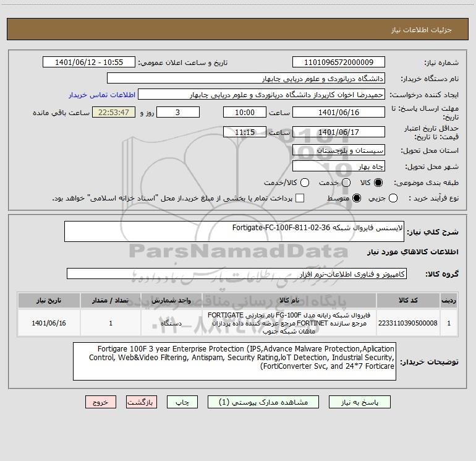Click the item code 2233110390500008 cell
The width and height of the screenshot is (476, 461).
(408, 323)
